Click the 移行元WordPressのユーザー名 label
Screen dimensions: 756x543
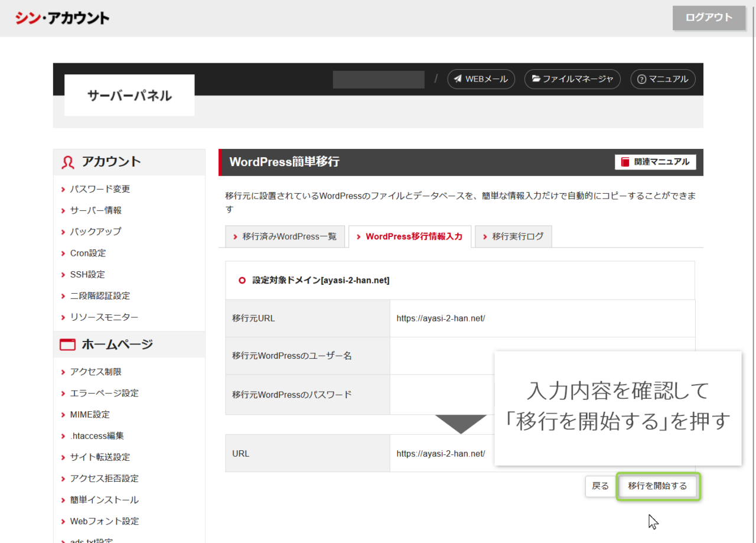click(x=292, y=356)
